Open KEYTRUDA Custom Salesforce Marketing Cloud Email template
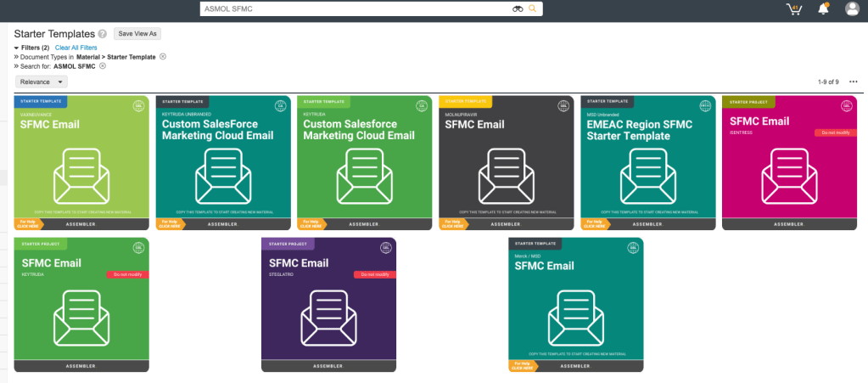This screenshot has width=868, height=383. (359, 130)
